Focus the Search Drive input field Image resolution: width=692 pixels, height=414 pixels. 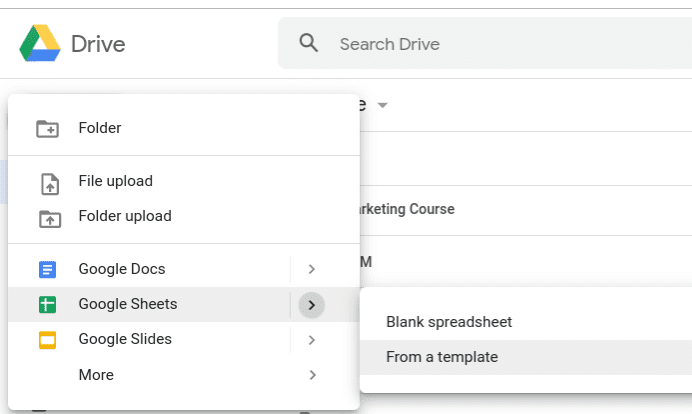point(485,43)
